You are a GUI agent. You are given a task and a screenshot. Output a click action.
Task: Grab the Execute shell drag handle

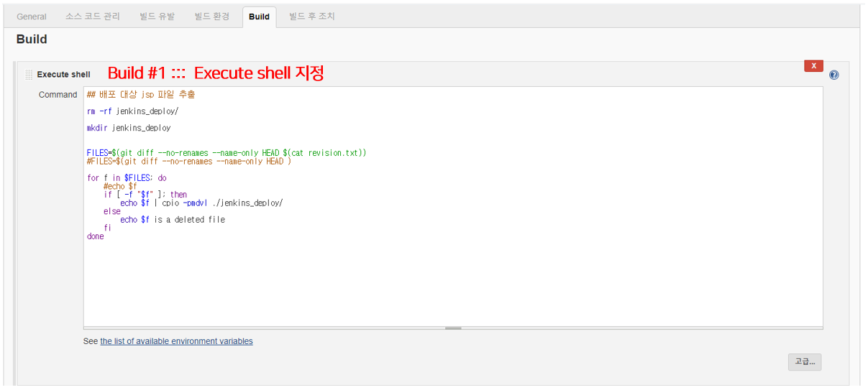(29, 75)
